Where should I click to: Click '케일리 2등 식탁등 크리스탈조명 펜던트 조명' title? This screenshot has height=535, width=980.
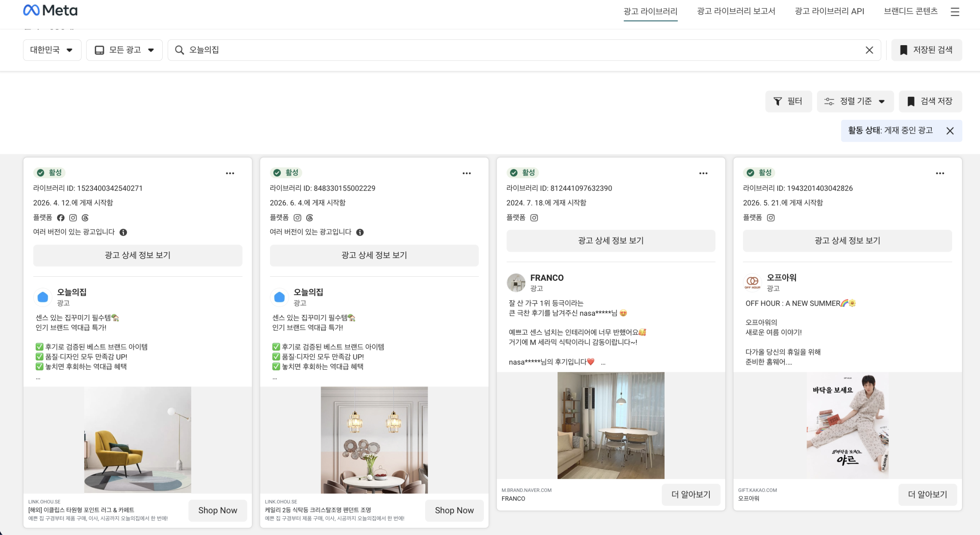318,510
